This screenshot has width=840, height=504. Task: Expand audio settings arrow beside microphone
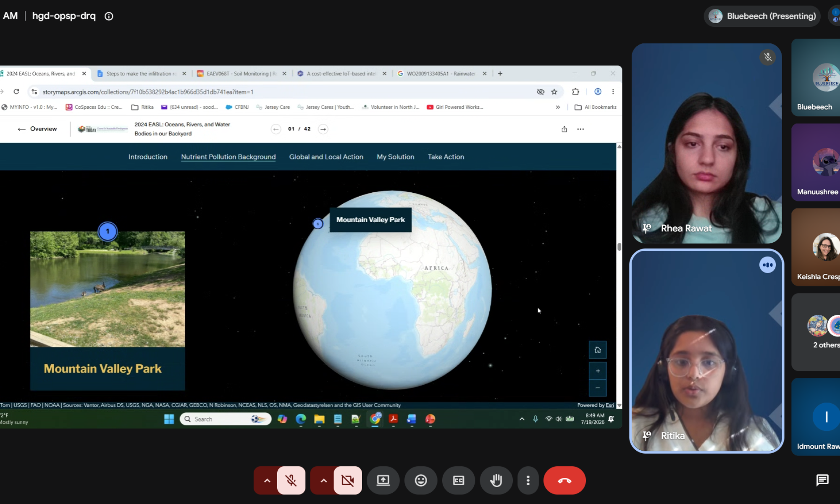pyautogui.click(x=267, y=480)
